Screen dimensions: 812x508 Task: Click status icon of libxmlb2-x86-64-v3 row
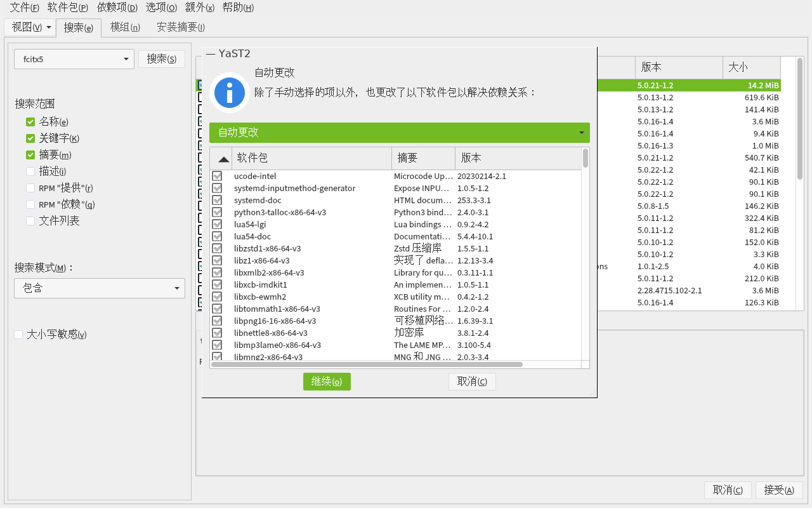click(217, 272)
